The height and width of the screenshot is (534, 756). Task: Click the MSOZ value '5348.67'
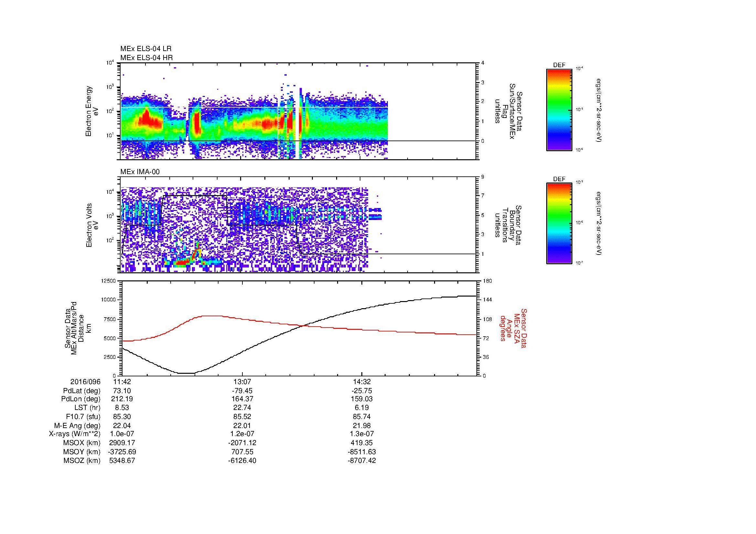pos(122,461)
